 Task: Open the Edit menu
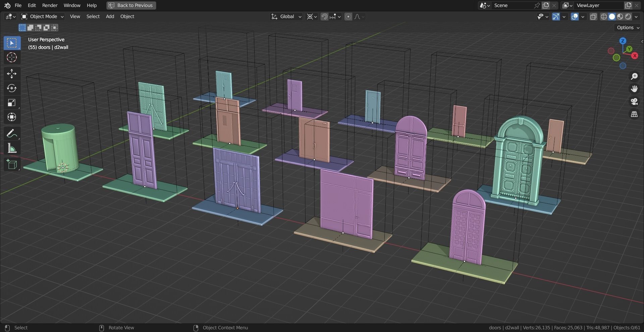coord(32,5)
